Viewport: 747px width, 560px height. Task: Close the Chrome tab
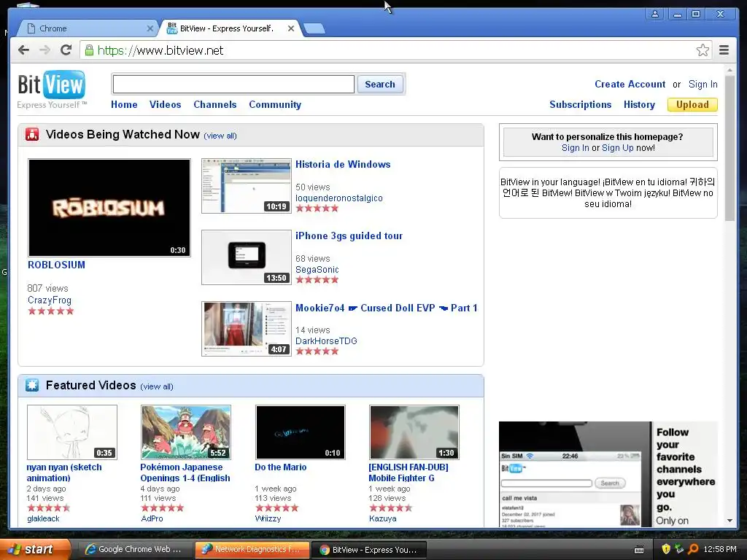[150, 28]
